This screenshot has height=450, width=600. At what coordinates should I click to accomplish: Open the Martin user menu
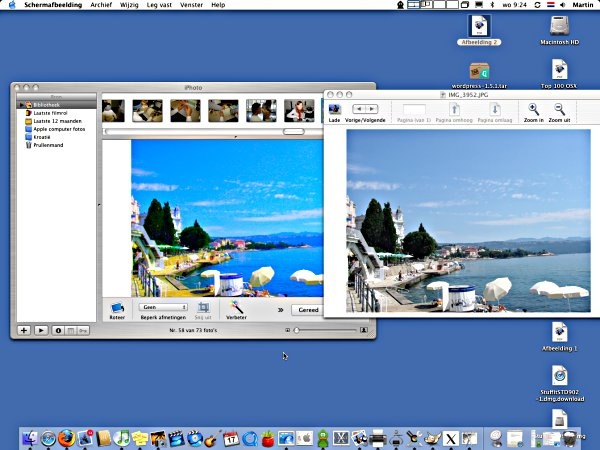click(583, 5)
